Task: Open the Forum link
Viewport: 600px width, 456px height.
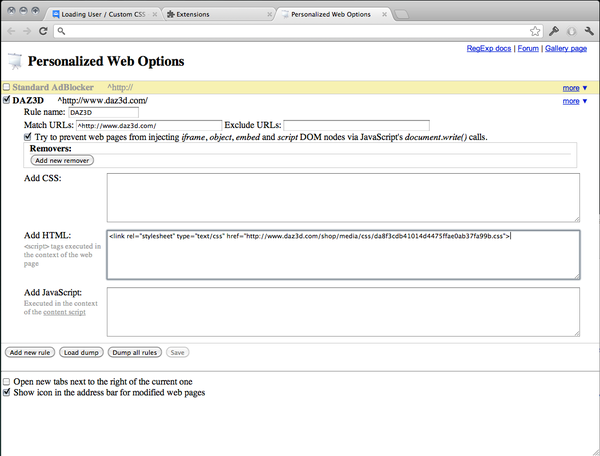Action: tap(528, 48)
